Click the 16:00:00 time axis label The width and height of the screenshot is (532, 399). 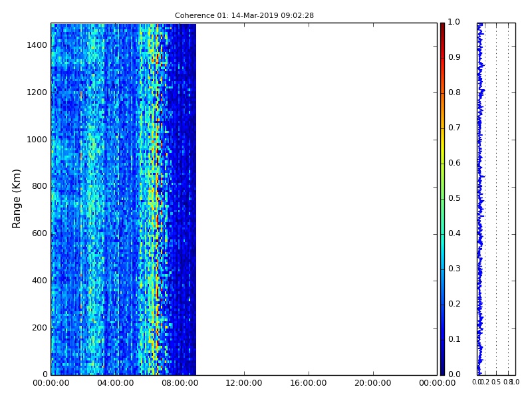coord(309,383)
